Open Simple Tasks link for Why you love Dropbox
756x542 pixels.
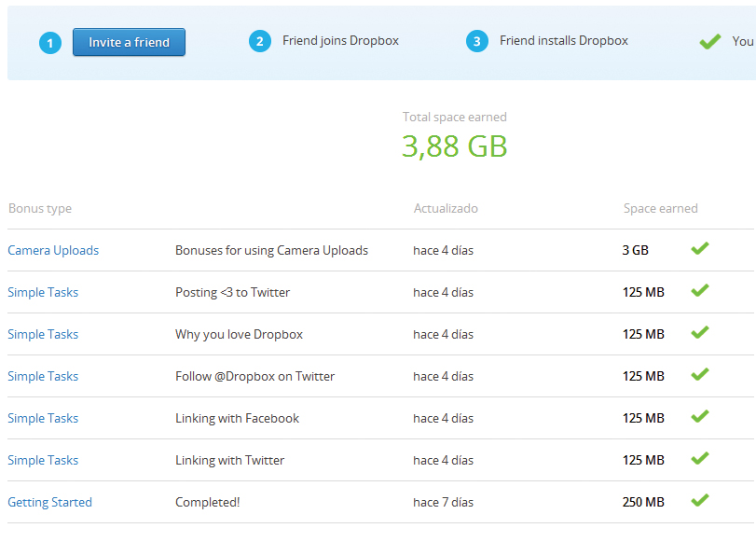[43, 335]
